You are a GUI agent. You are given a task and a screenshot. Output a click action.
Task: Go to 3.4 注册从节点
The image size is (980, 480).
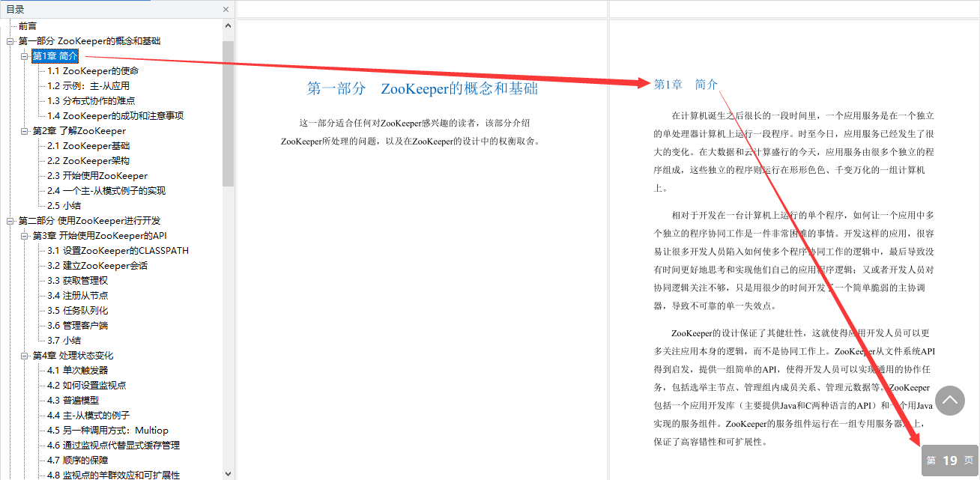pos(78,296)
